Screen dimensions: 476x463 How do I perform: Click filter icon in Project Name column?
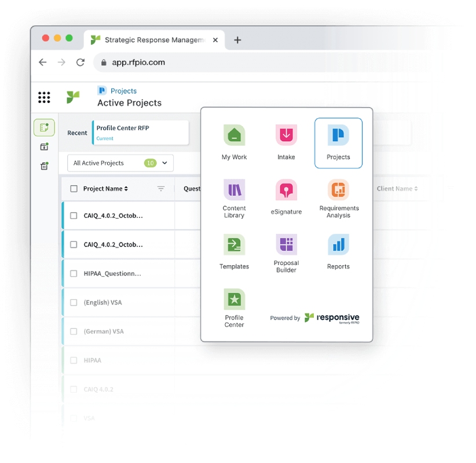click(161, 189)
